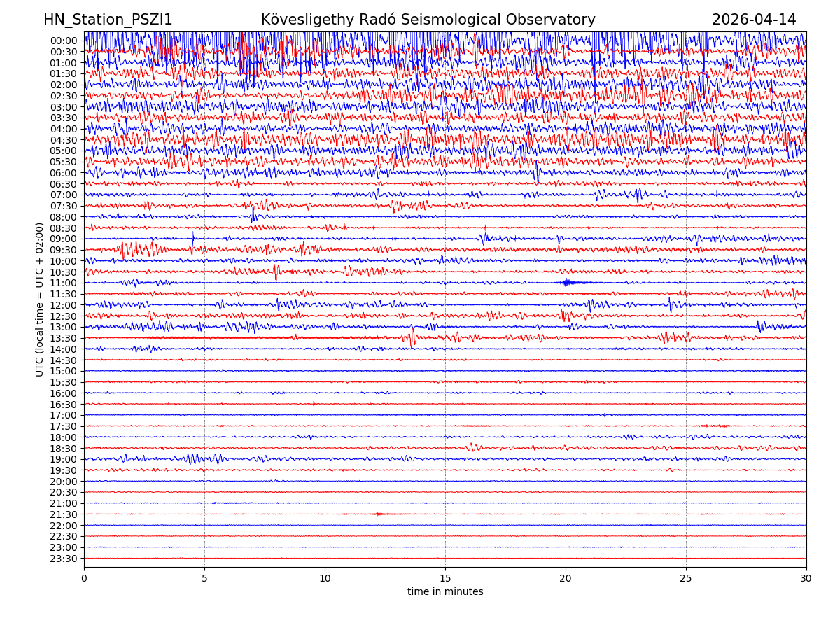Click the 13:30 time row label
The image size is (840, 630).
[63, 338]
